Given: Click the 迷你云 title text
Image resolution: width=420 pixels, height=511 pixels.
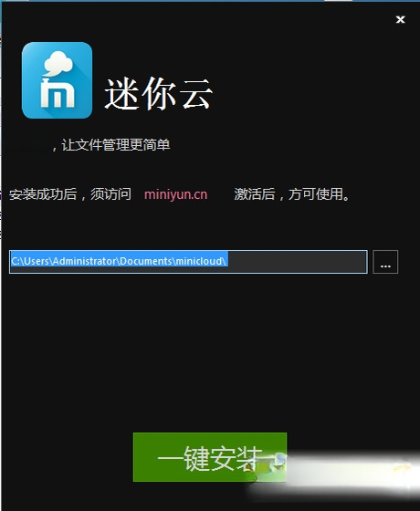Looking at the screenshot, I should tap(159, 93).
